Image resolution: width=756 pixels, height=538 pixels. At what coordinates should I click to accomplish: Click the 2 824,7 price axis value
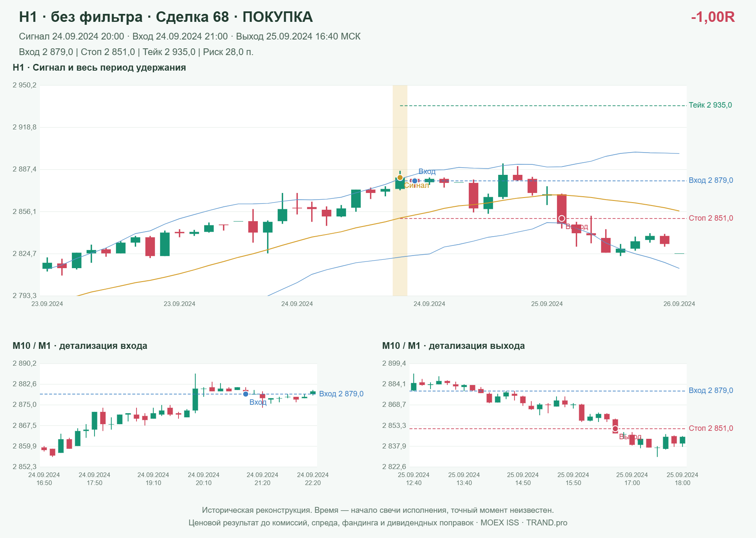point(24,254)
